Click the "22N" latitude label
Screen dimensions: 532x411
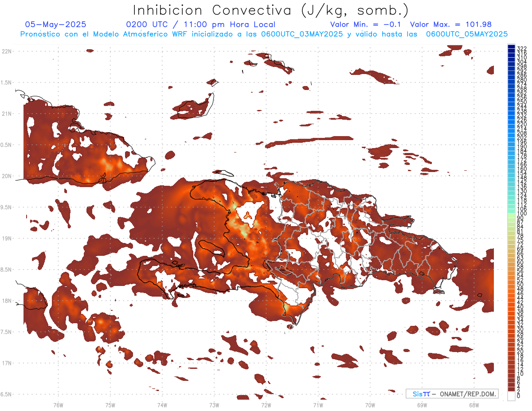(7, 51)
